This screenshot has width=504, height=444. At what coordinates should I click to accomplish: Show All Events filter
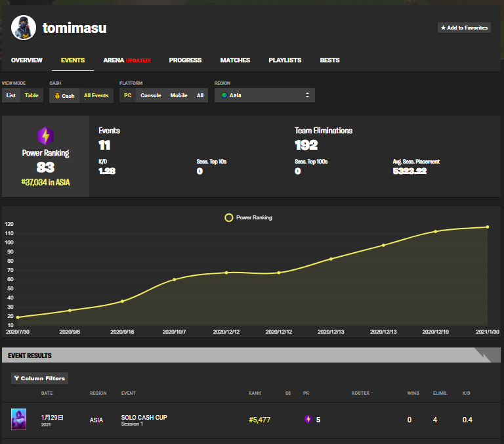[96, 95]
